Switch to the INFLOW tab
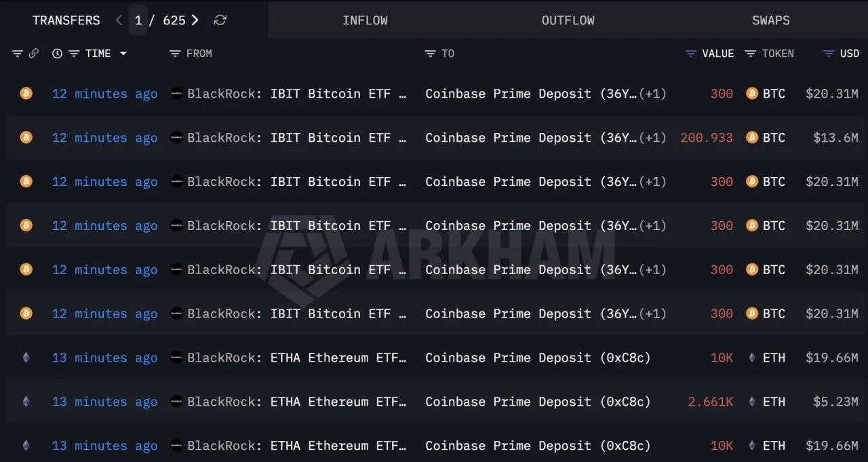The width and height of the screenshot is (868, 462). (365, 20)
